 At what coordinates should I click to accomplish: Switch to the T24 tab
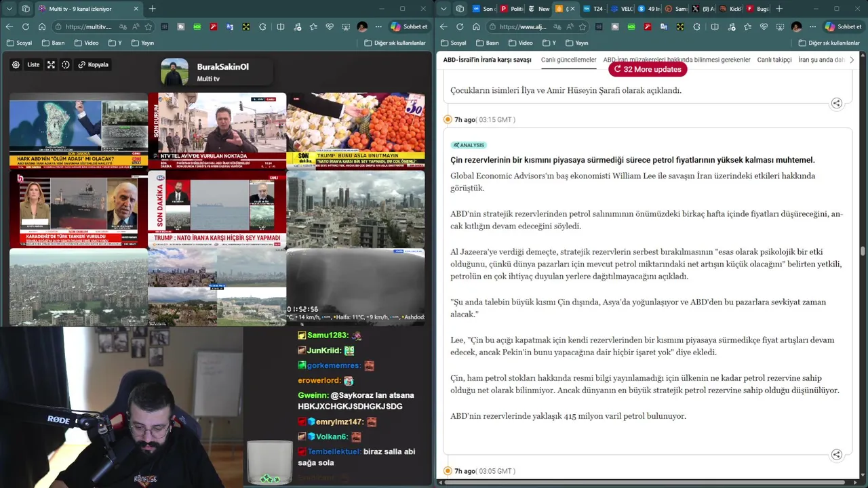tap(593, 9)
